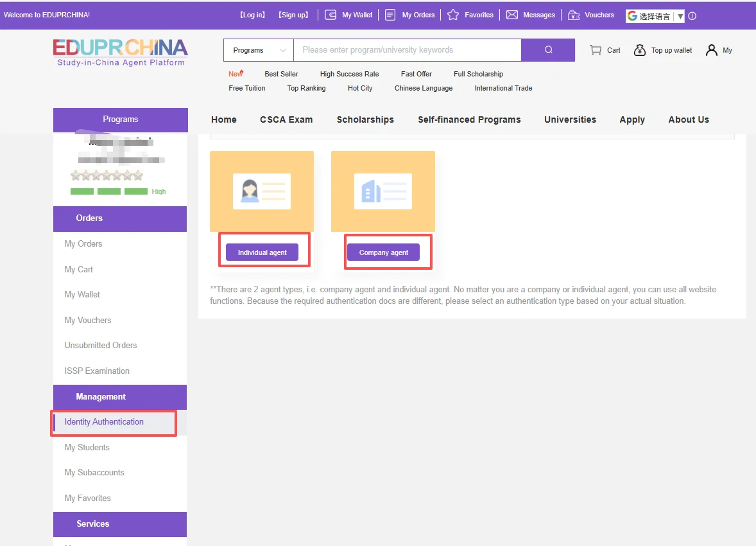
Task: Open the My account person icon
Action: point(711,50)
